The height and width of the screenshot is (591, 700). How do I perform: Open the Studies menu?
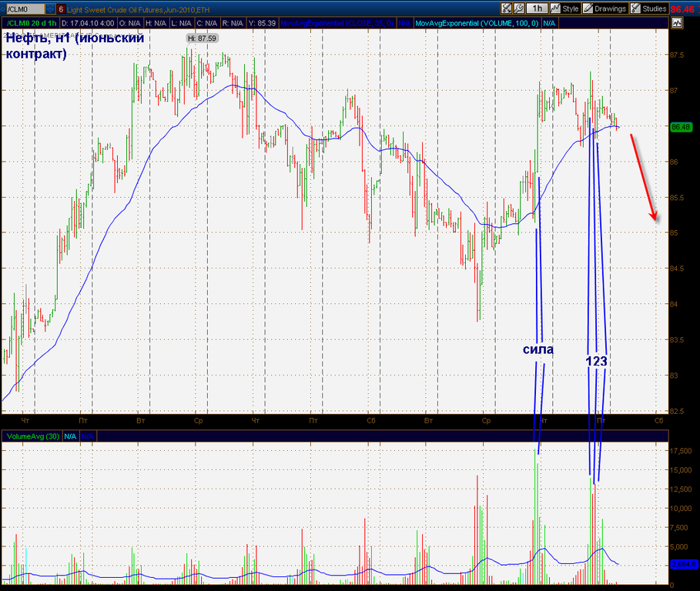[x=654, y=8]
